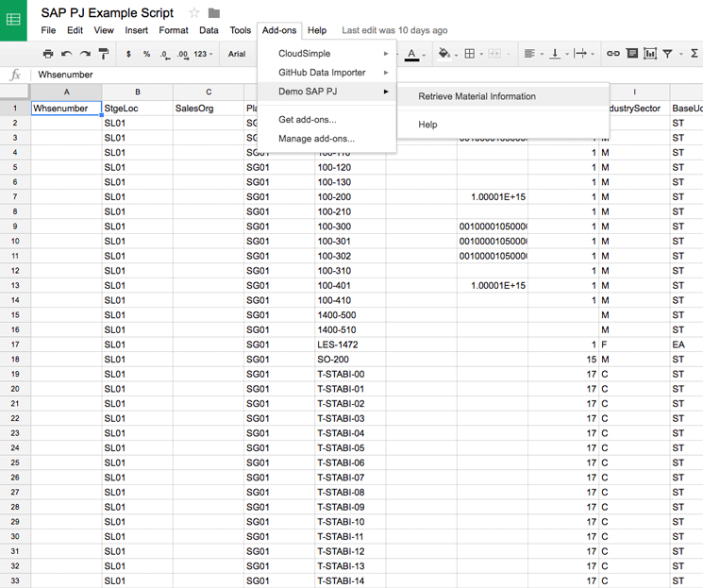
Task: Select Manage add-ons... from the menu
Action: pos(316,139)
